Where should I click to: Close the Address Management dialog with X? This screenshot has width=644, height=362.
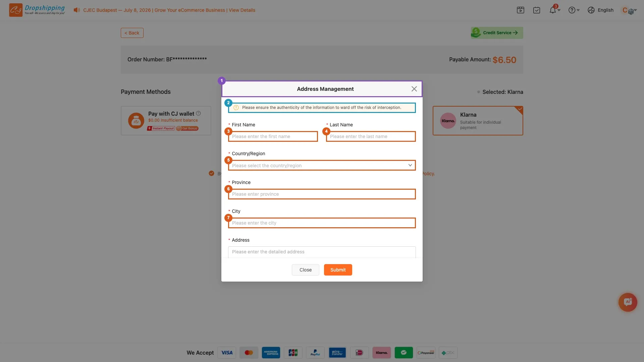pos(414,89)
